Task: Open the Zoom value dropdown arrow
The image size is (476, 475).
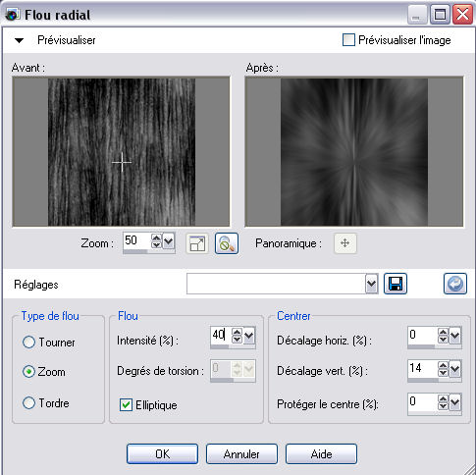Action: click(169, 241)
